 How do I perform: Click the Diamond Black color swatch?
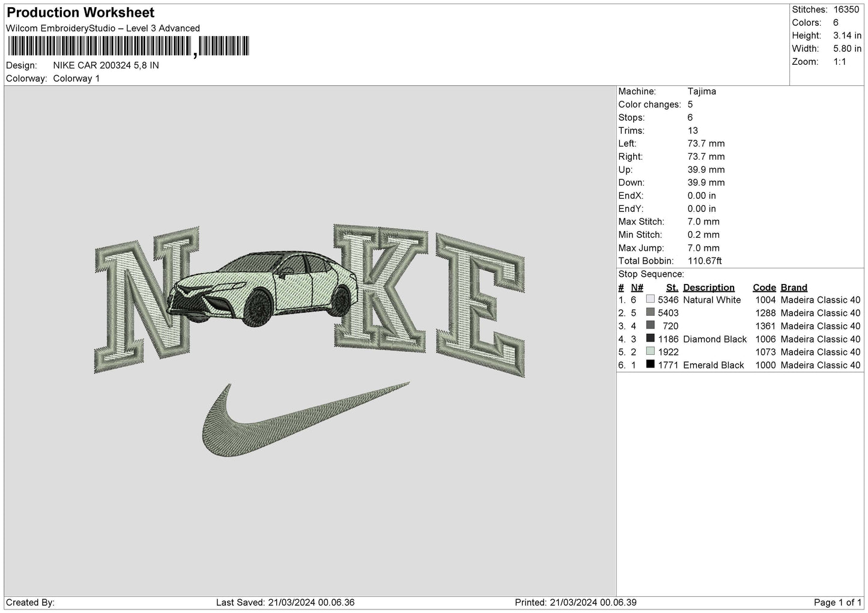tap(650, 339)
